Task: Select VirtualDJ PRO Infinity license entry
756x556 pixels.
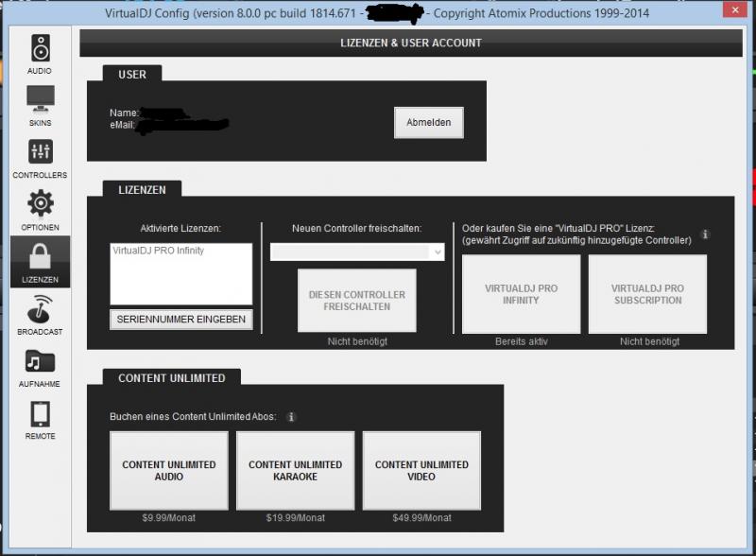Action: click(159, 251)
